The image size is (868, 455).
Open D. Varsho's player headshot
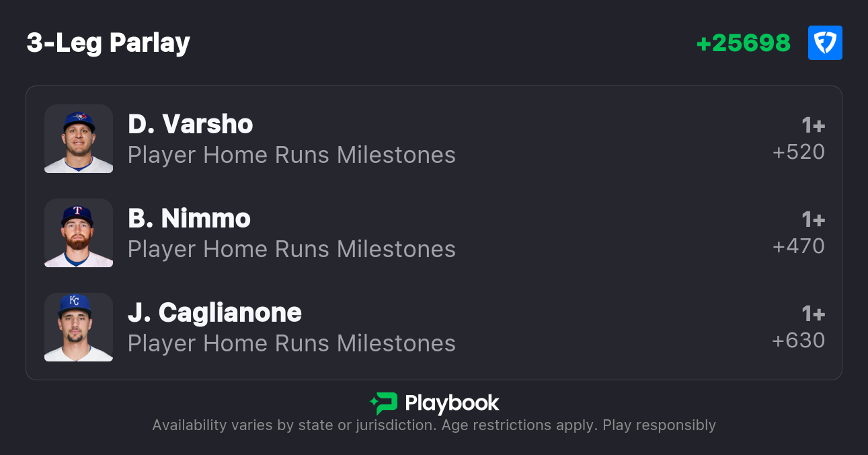point(79,139)
